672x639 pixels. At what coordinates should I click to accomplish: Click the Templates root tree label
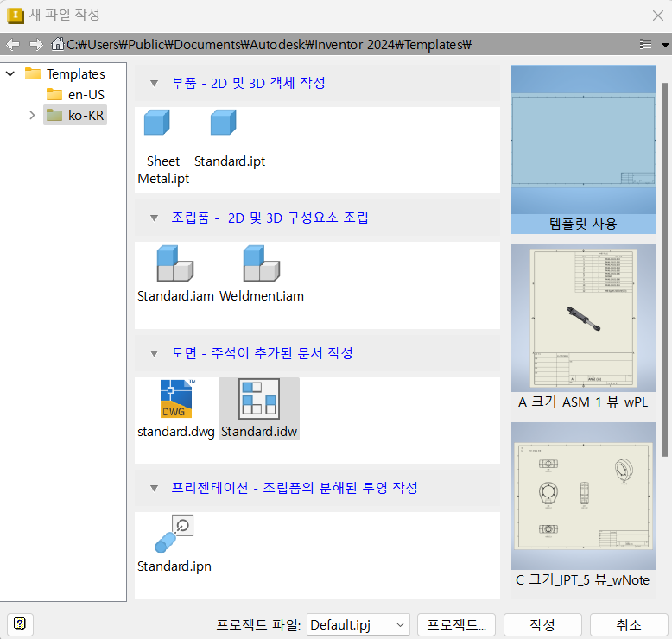pyautogui.click(x=76, y=73)
